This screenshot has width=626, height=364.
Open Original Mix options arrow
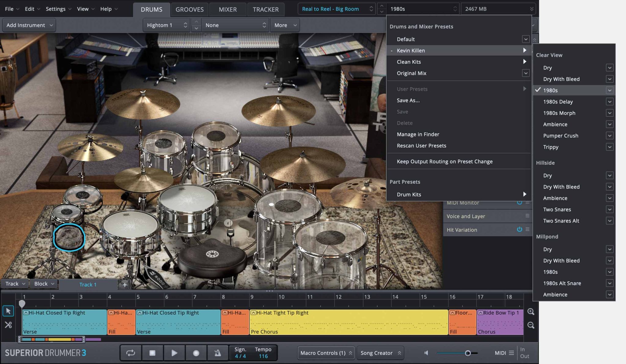coord(526,73)
